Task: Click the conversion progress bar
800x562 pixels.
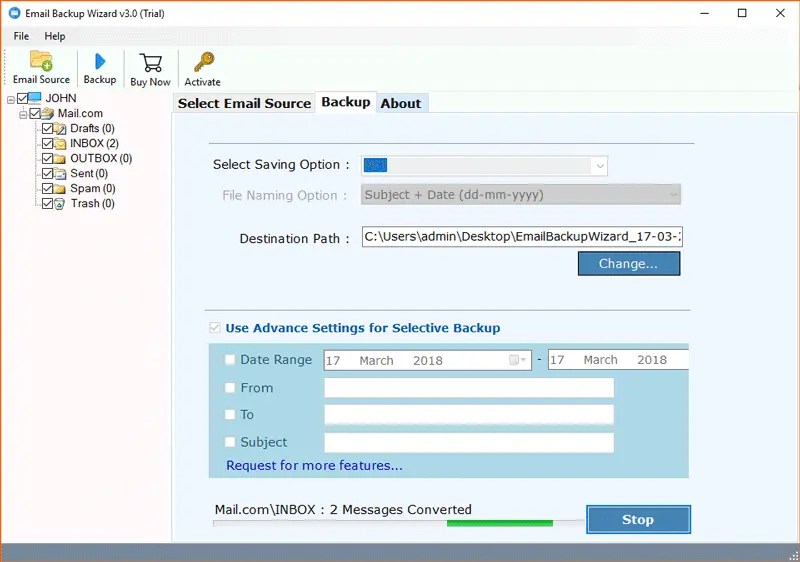Action: click(x=399, y=523)
